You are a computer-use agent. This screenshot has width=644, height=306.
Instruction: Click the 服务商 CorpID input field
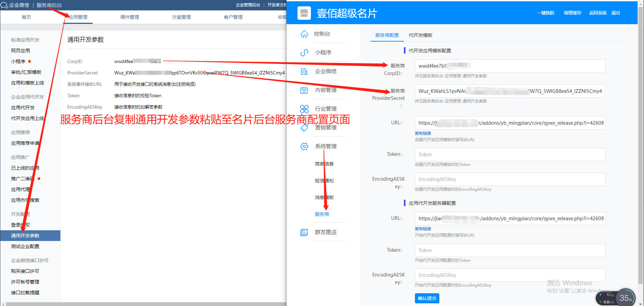510,66
